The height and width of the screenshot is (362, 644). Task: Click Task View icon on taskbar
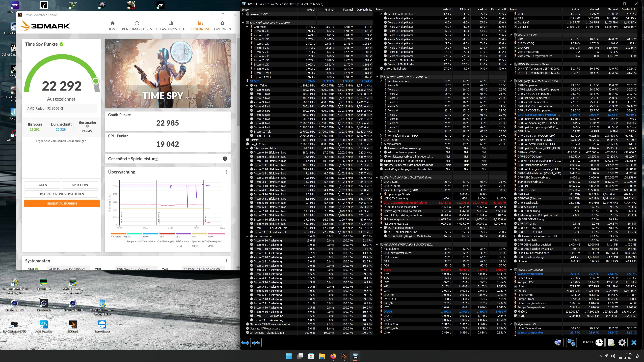[300, 356]
